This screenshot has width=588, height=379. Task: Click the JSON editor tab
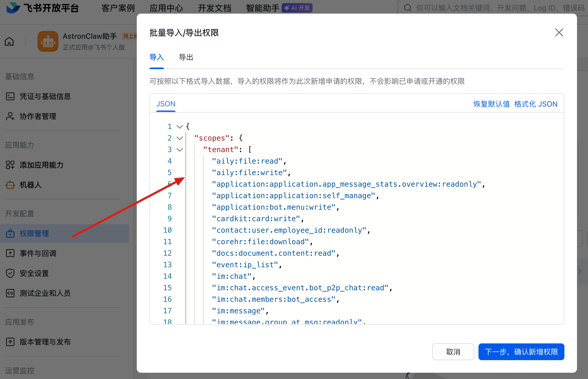[x=166, y=104]
